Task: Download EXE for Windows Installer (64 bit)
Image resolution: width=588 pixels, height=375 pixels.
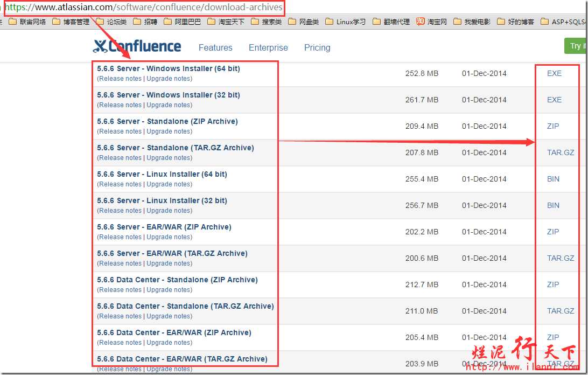Action: pos(554,73)
